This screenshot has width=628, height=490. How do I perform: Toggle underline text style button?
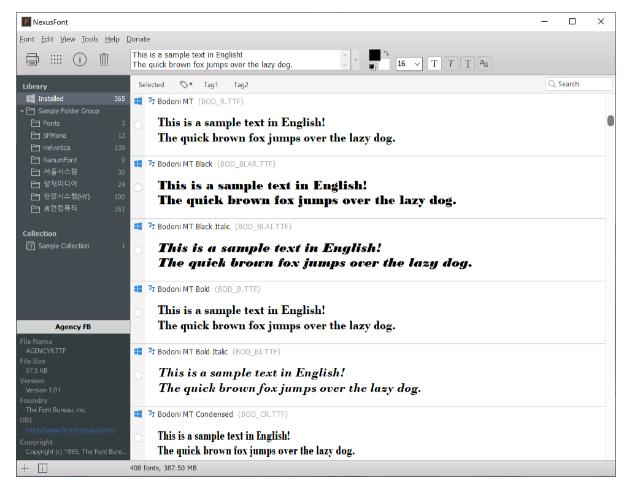pyautogui.click(x=467, y=64)
